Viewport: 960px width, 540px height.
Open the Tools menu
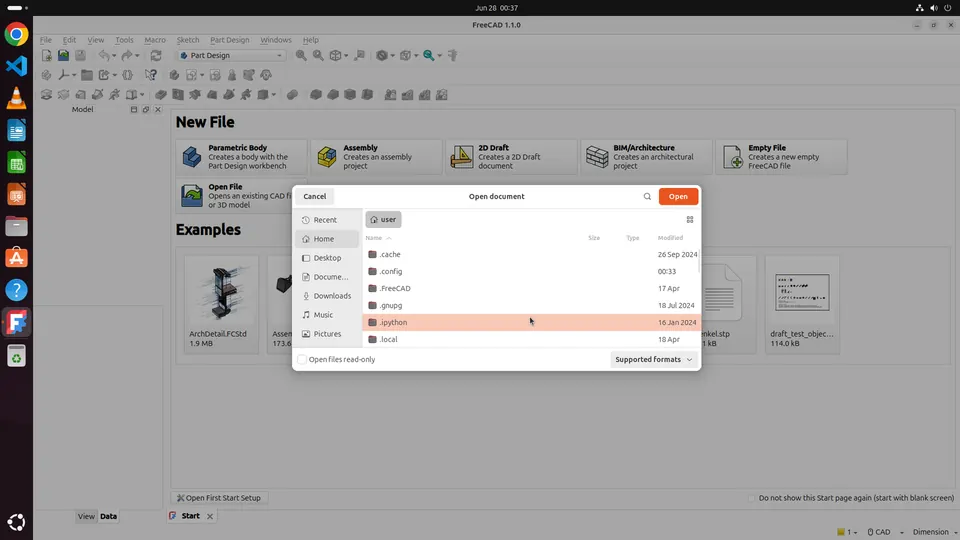pos(124,40)
